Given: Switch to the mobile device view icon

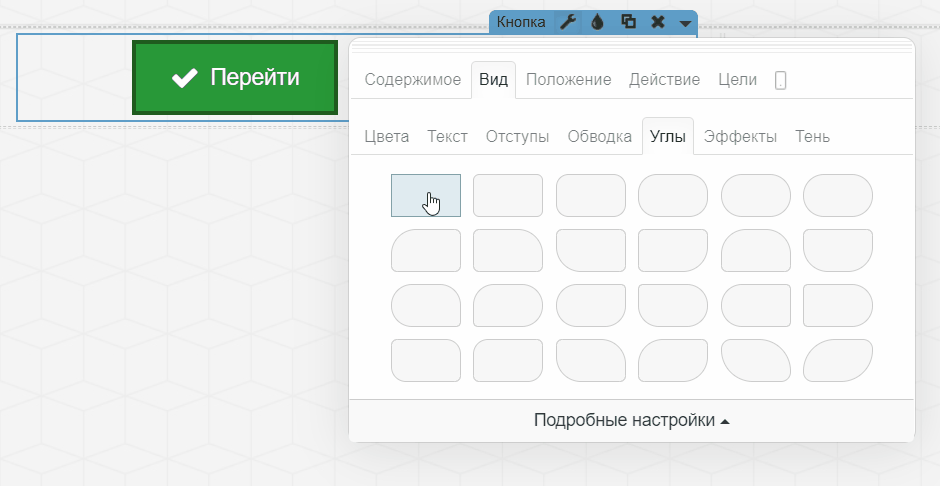Looking at the screenshot, I should click(780, 81).
